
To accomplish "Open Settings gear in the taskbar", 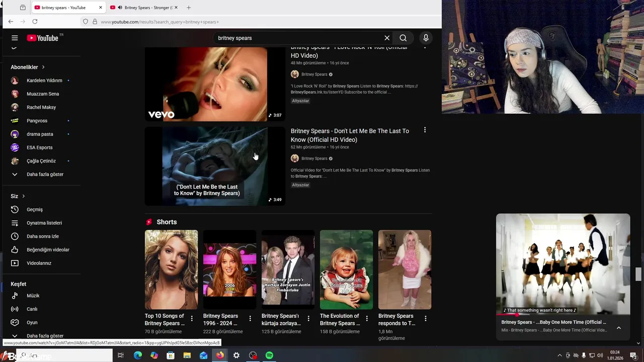I will point(236,355).
